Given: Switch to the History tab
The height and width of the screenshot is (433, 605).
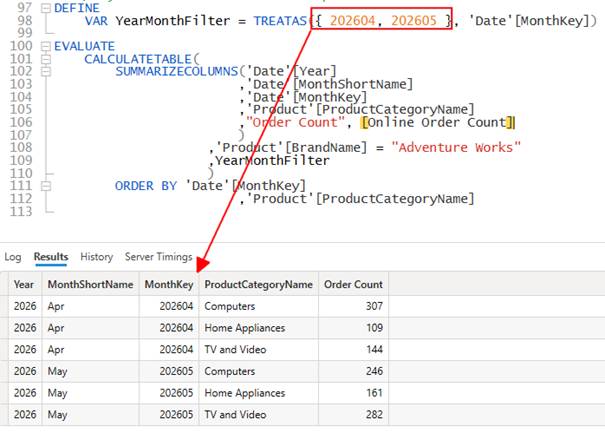Looking at the screenshot, I should point(96,257).
